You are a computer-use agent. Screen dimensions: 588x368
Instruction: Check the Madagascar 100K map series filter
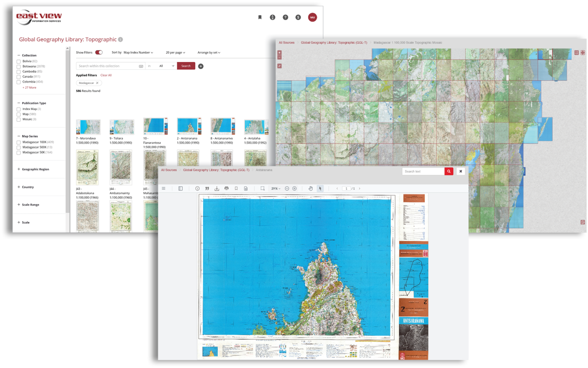[18, 142]
